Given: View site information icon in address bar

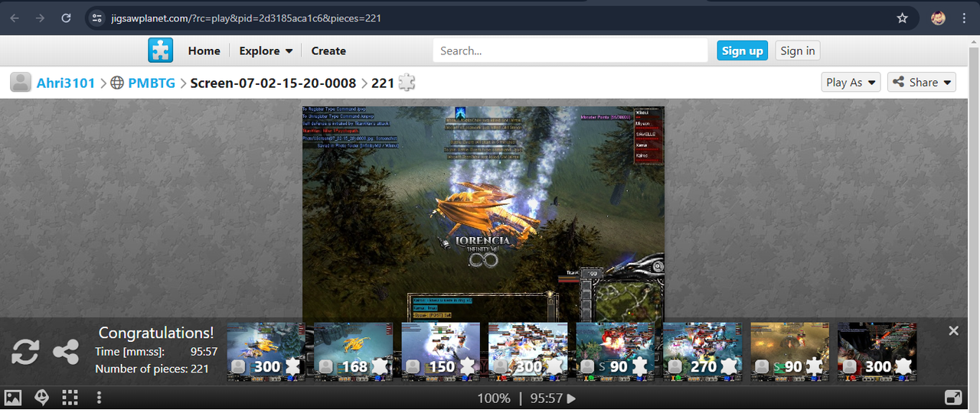Looking at the screenshot, I should click(x=96, y=18).
